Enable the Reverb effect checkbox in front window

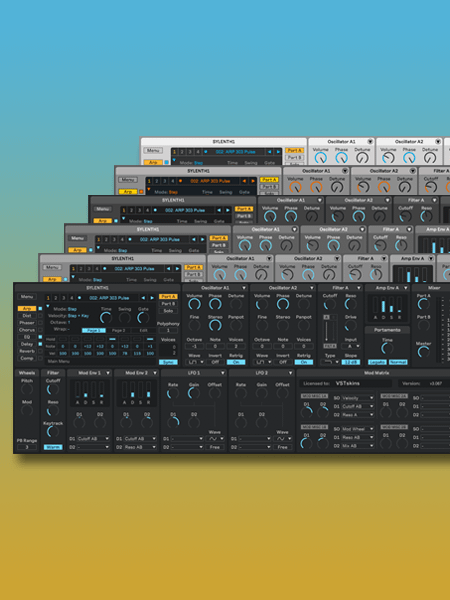(40, 351)
